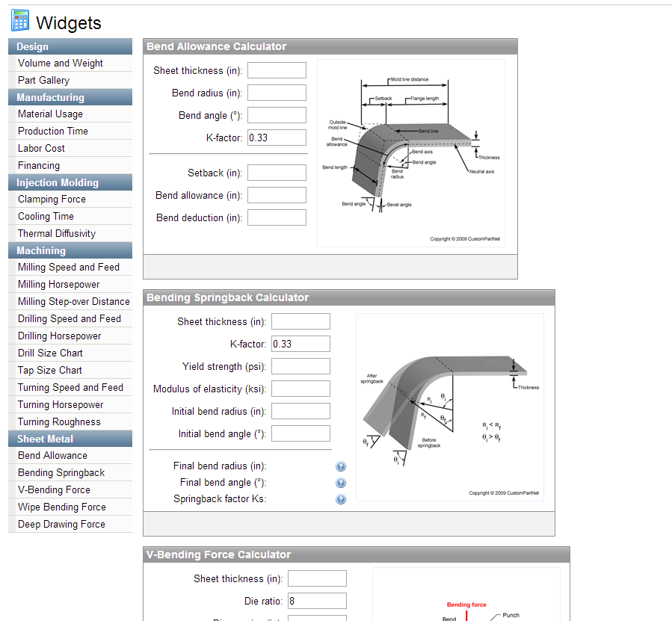This screenshot has height=621, width=672.
Task: Select Drilling Speed and Feed
Action: [x=69, y=318]
